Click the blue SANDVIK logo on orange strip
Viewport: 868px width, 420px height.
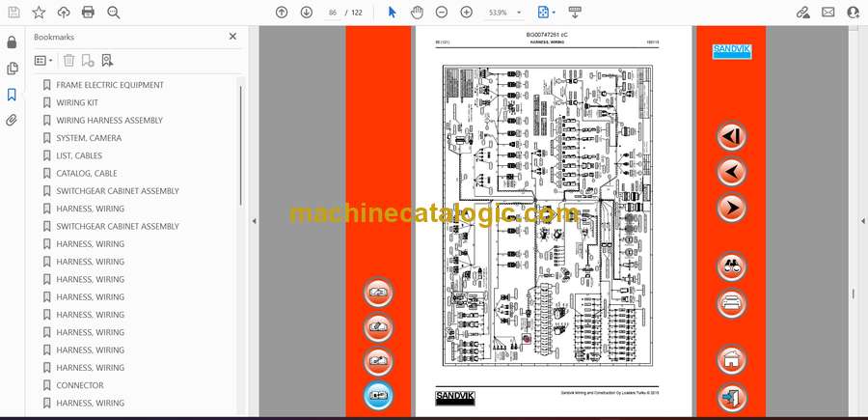[731, 51]
